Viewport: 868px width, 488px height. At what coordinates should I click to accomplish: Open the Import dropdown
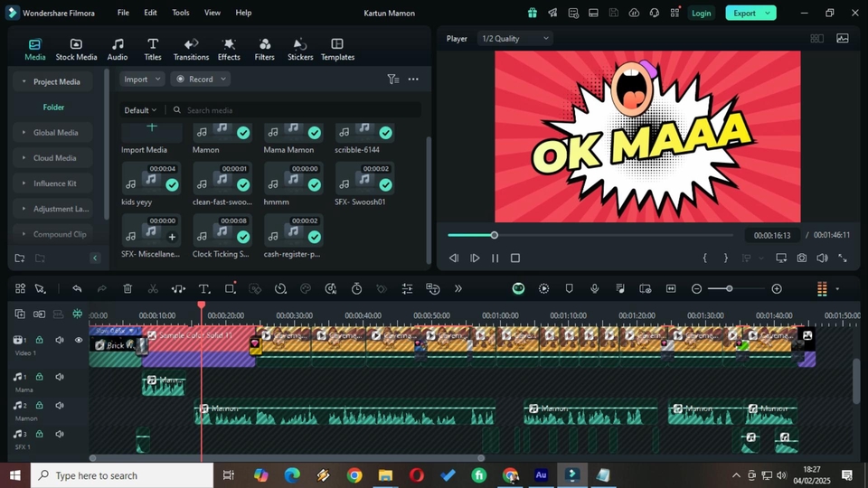(x=143, y=80)
